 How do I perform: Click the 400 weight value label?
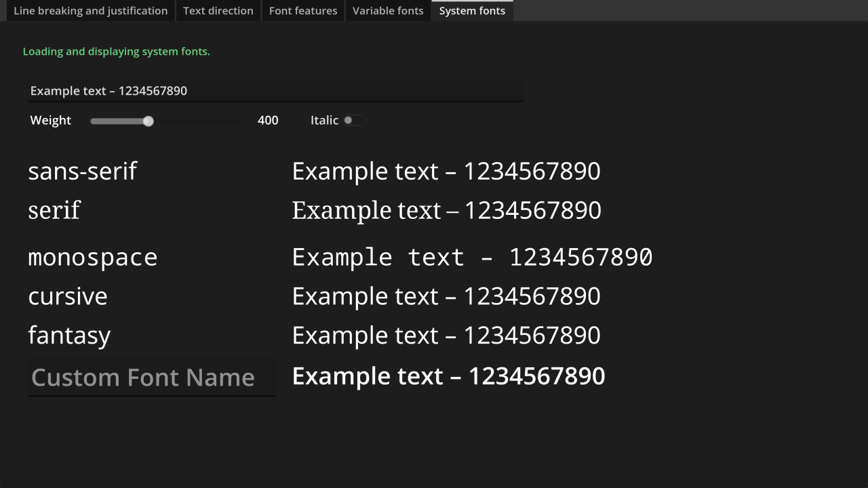tap(268, 120)
